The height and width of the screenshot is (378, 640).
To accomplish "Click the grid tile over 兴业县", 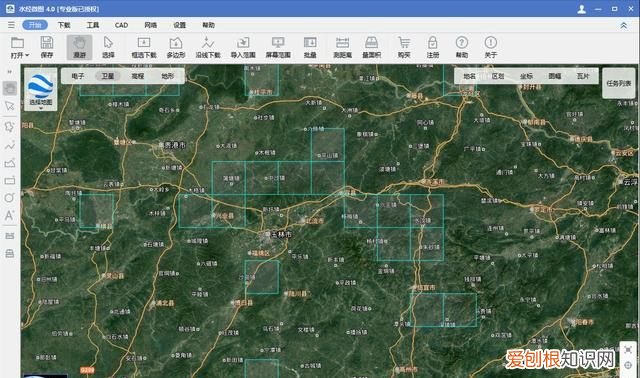I will (x=229, y=211).
